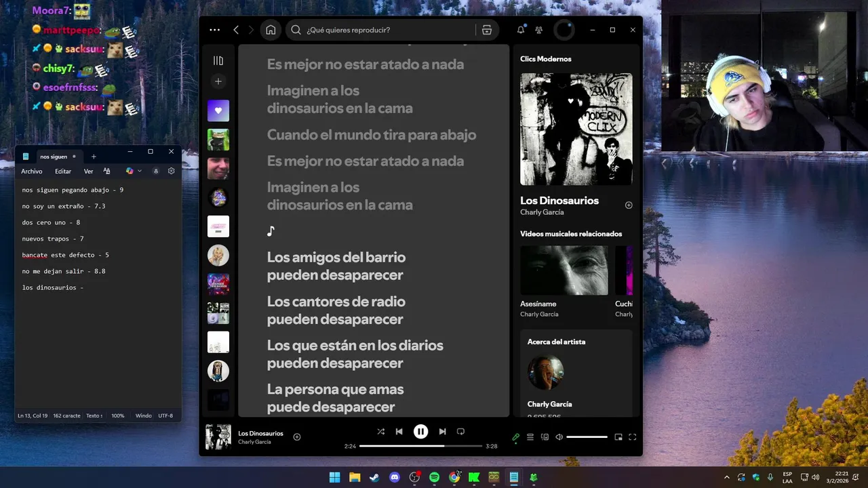This screenshot has width=868, height=488.
Task: Toggle shuffle playback
Action: click(380, 431)
